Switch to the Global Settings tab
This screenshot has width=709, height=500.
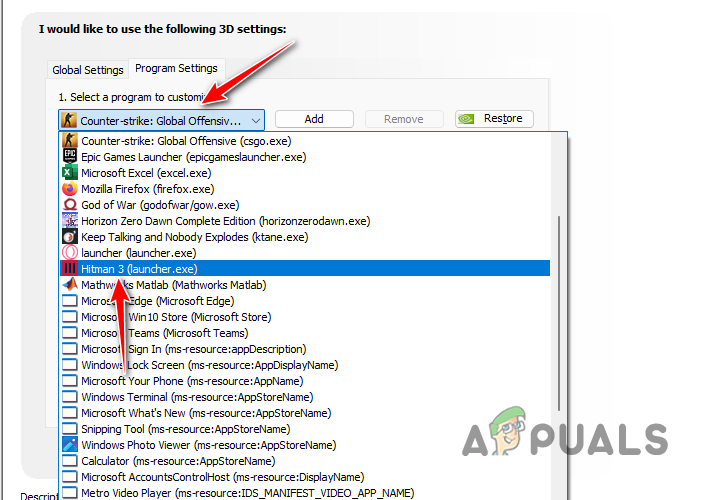tap(88, 70)
